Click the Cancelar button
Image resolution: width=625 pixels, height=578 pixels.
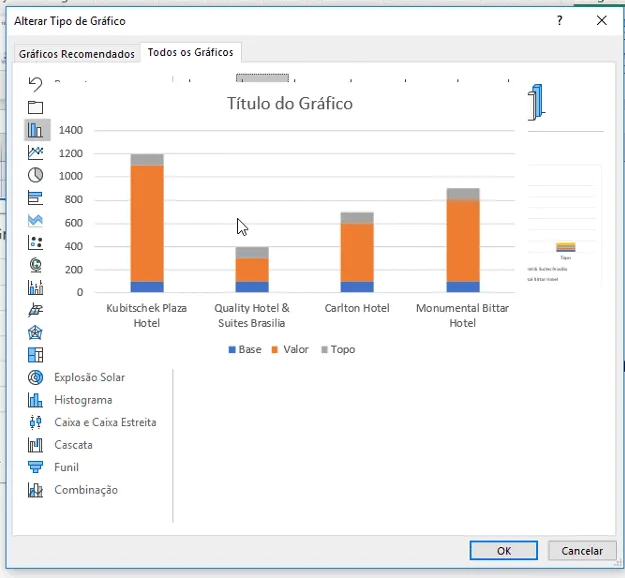coord(582,550)
